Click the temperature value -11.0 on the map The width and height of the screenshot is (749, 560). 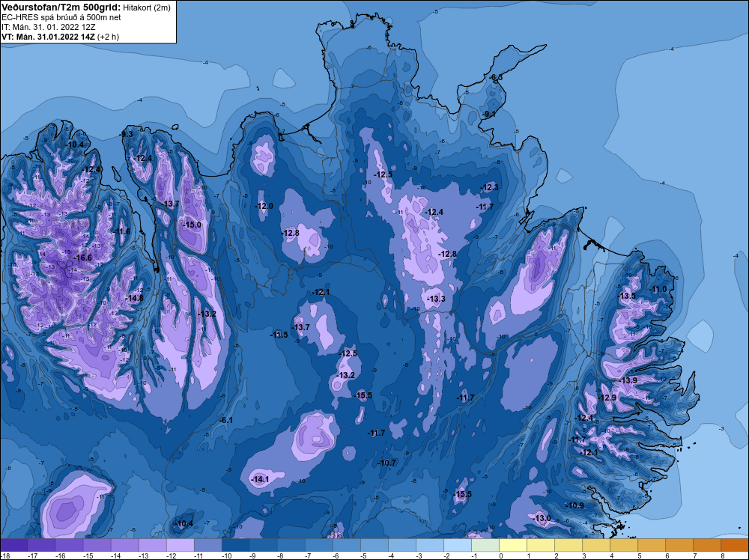click(x=658, y=289)
